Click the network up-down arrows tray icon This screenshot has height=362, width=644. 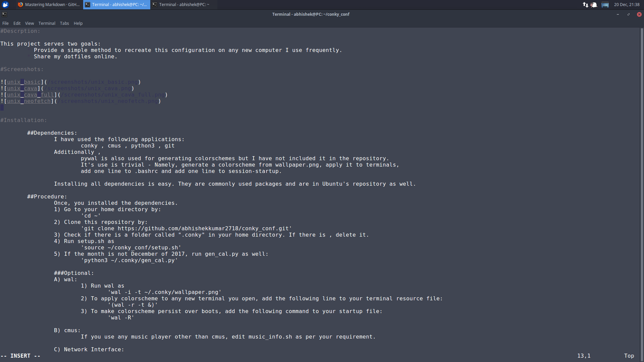pyautogui.click(x=585, y=5)
